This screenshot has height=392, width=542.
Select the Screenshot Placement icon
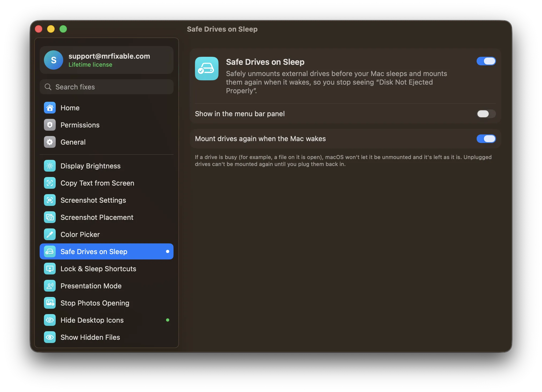click(x=50, y=217)
